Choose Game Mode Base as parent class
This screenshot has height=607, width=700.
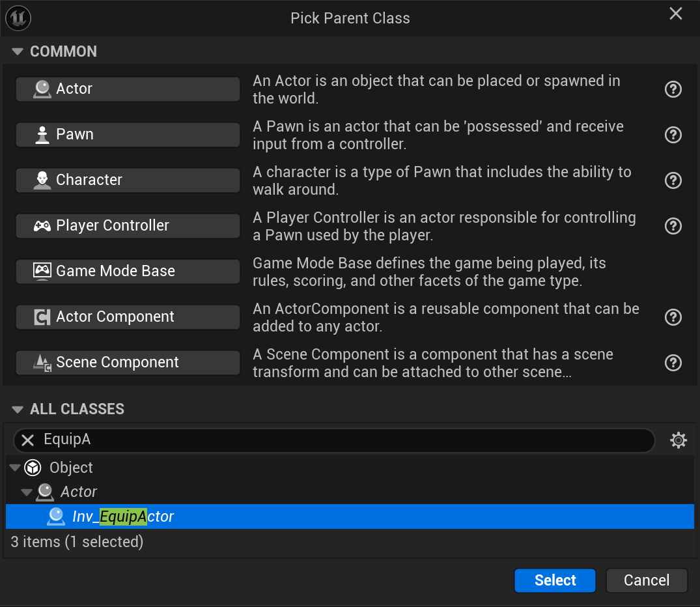point(128,271)
